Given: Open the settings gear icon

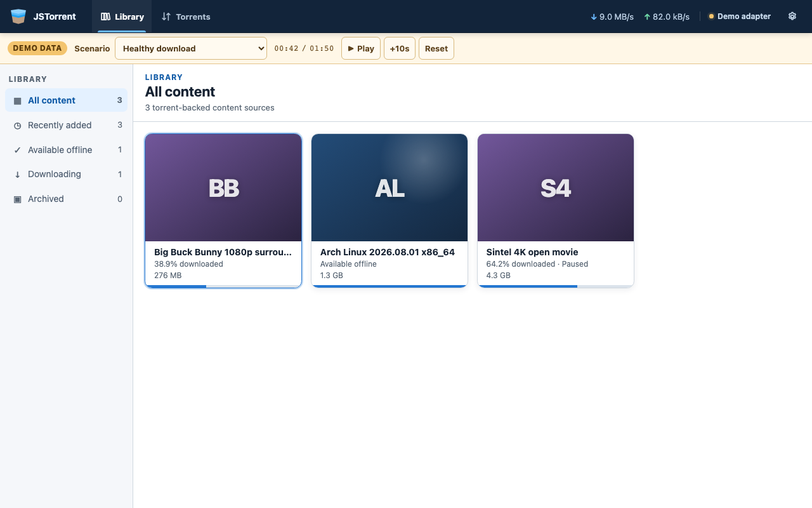Looking at the screenshot, I should 792,17.
